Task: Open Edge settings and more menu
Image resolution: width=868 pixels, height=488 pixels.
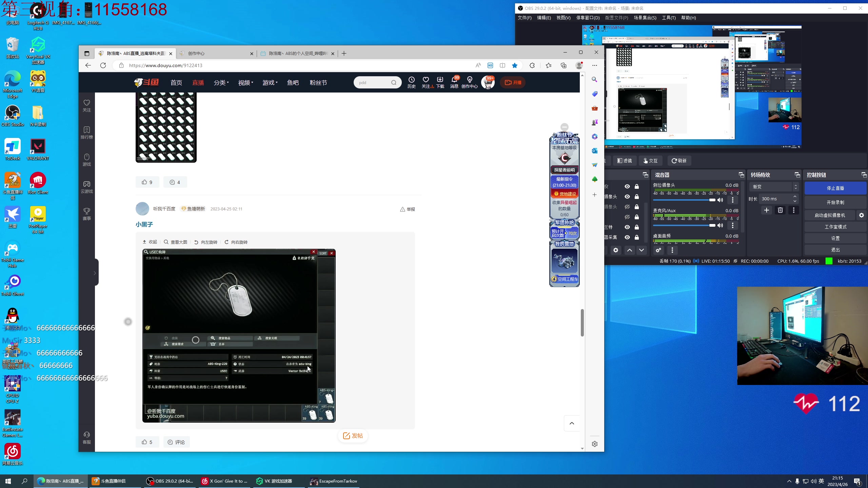Action: (x=594, y=65)
